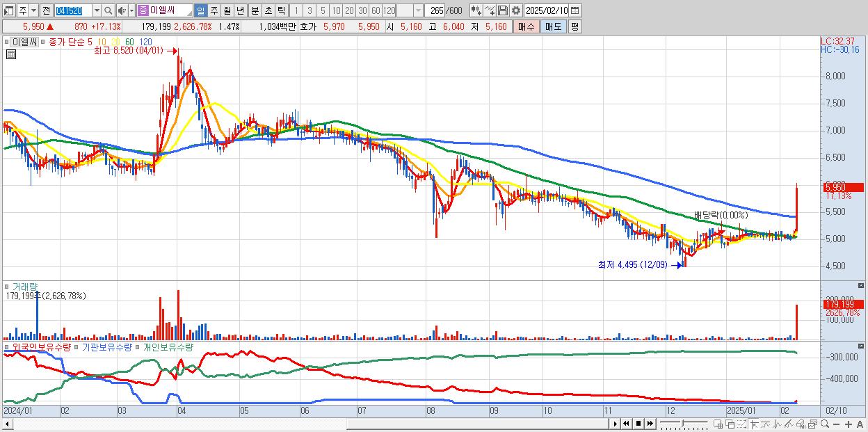
Task: Click the 평 button
Action: click(x=574, y=26)
